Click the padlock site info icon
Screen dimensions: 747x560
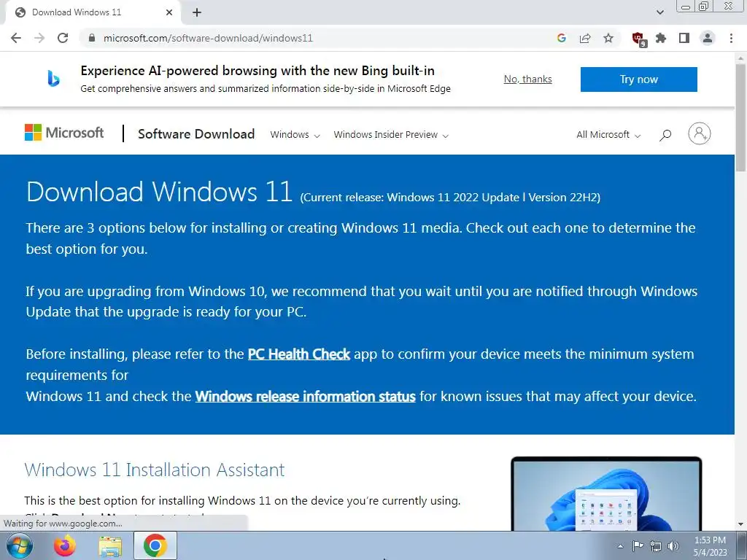(92, 38)
